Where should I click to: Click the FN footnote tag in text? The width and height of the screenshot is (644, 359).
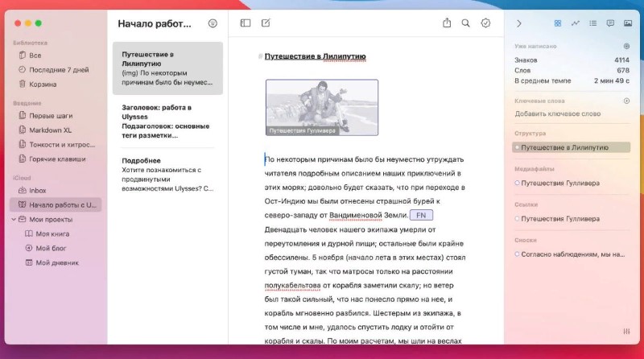(421, 215)
